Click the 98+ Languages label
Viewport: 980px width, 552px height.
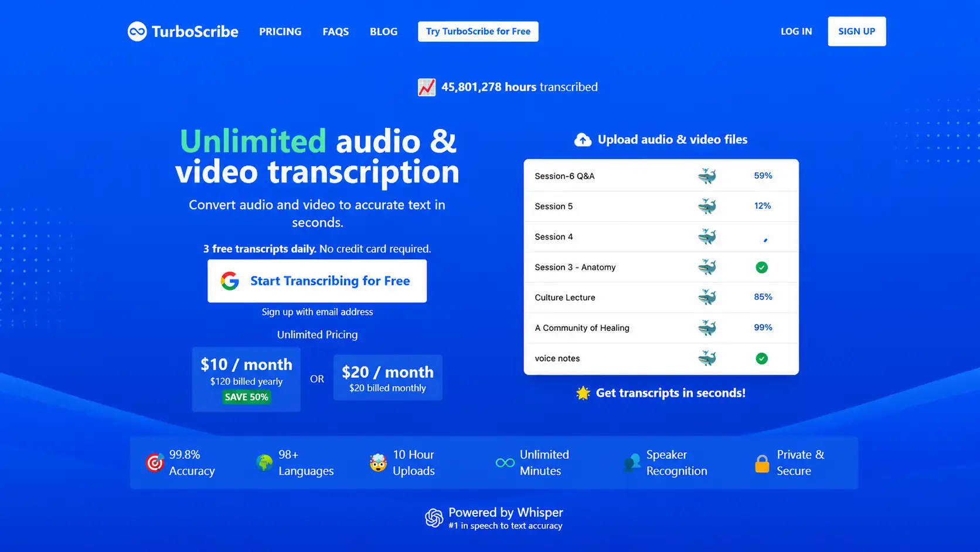coord(306,463)
